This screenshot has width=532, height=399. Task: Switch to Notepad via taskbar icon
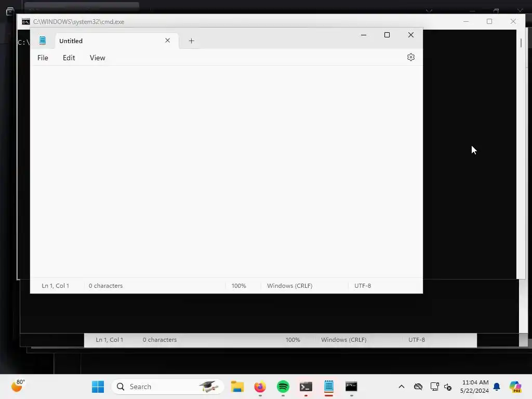(x=329, y=387)
